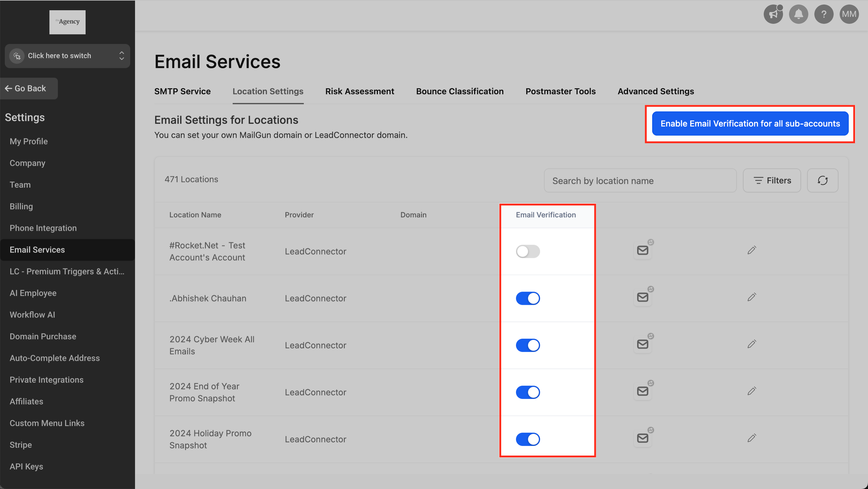Open the Filters dropdown
This screenshot has height=489, width=868.
click(772, 180)
